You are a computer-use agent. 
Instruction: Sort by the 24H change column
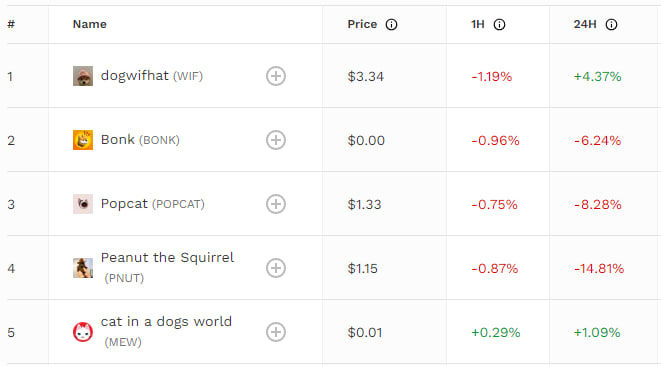point(585,24)
